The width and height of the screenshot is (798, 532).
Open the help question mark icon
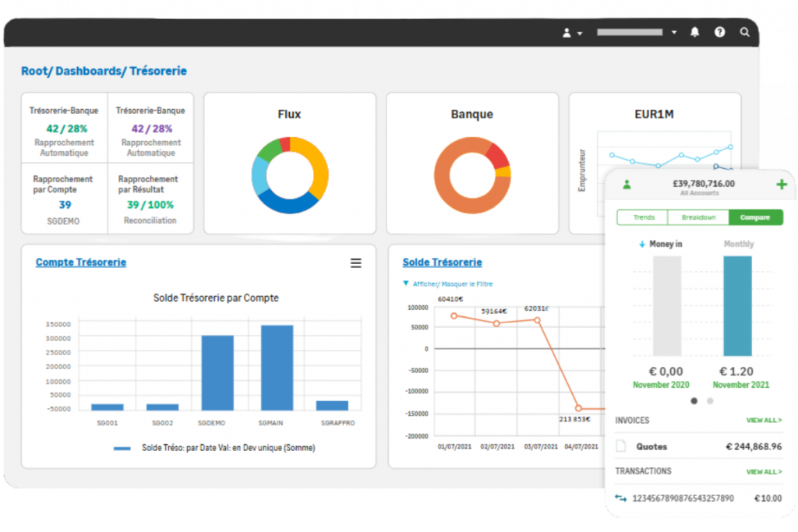click(719, 33)
